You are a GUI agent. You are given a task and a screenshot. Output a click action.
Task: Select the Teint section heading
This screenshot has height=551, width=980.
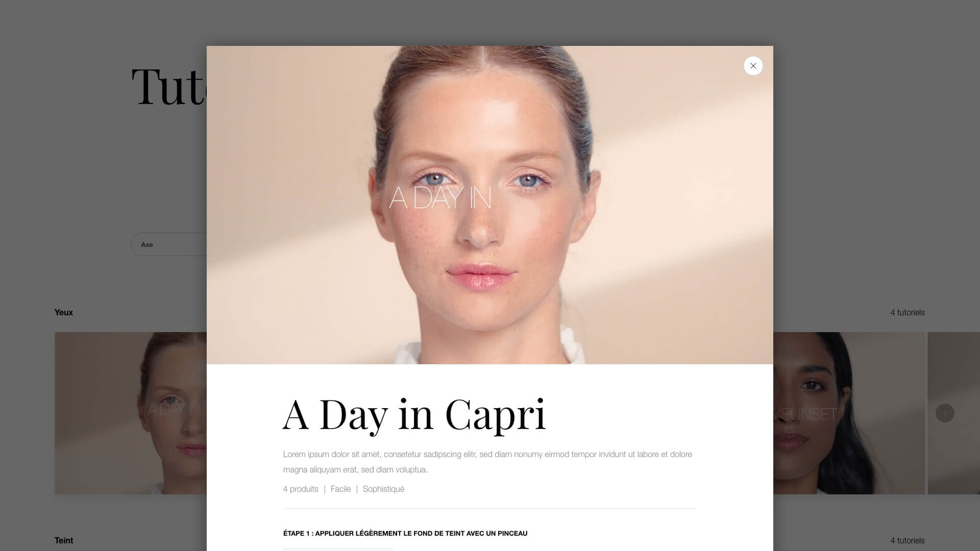(x=64, y=540)
